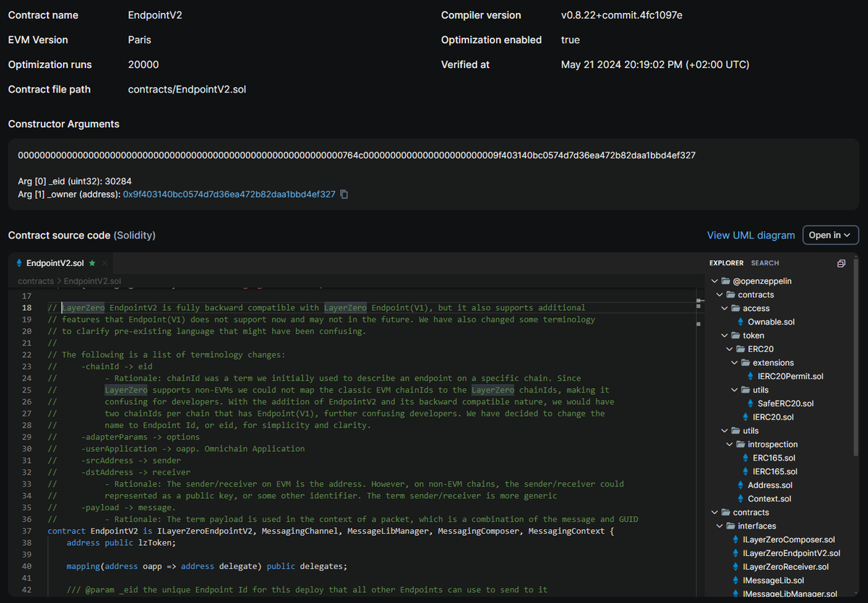This screenshot has height=603, width=868.
Task: Click the ERC20 folder icon
Action: click(741, 349)
